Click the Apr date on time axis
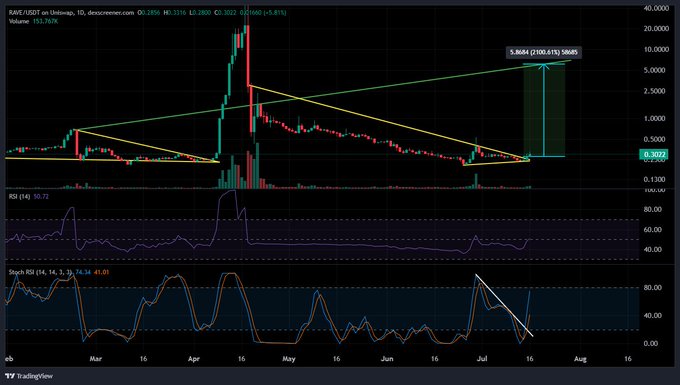680x385 pixels. pos(194,359)
